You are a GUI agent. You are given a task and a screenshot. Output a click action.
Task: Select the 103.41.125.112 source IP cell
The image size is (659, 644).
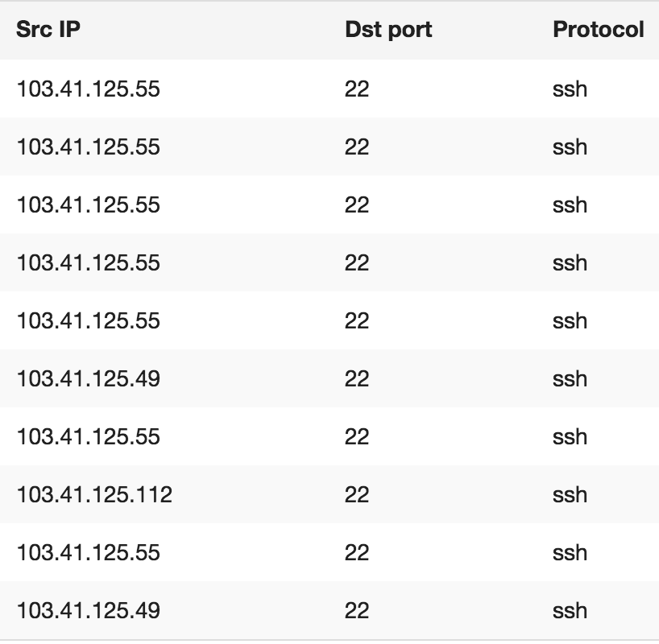tap(94, 494)
